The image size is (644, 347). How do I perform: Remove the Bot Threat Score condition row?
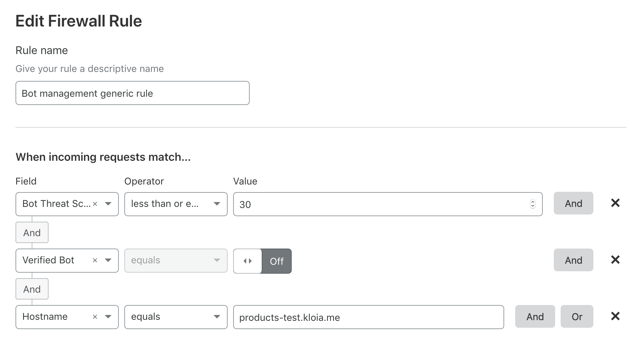tap(615, 203)
